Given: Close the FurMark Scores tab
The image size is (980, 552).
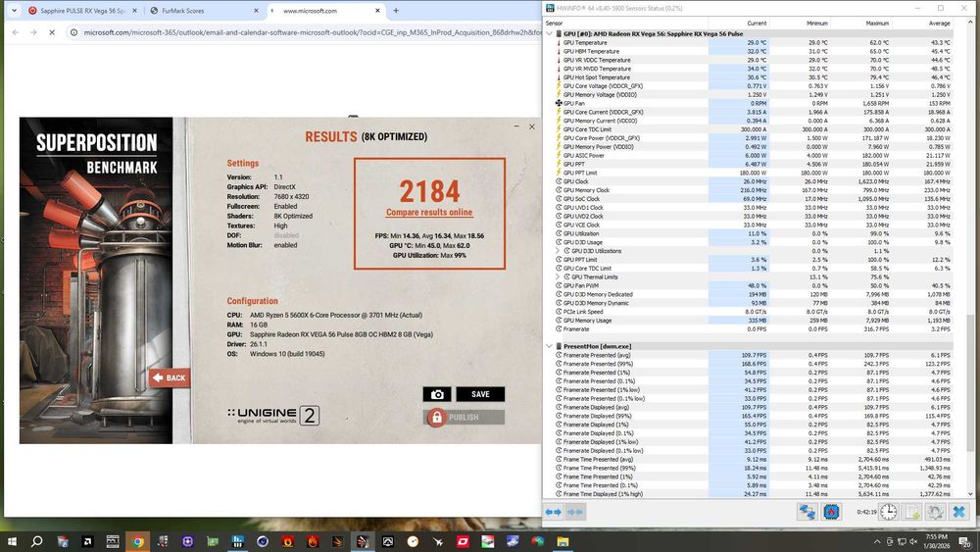Looking at the screenshot, I should pos(256,11).
